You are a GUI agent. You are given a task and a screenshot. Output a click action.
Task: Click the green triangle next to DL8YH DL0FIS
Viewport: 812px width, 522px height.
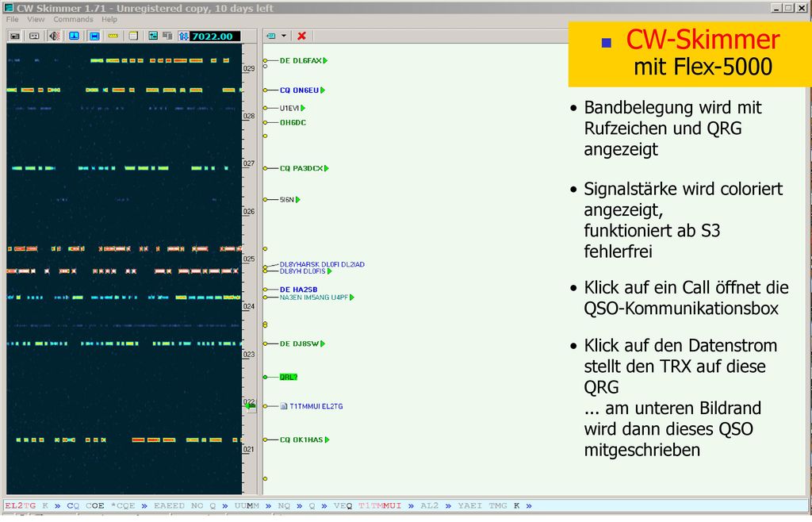[329, 271]
